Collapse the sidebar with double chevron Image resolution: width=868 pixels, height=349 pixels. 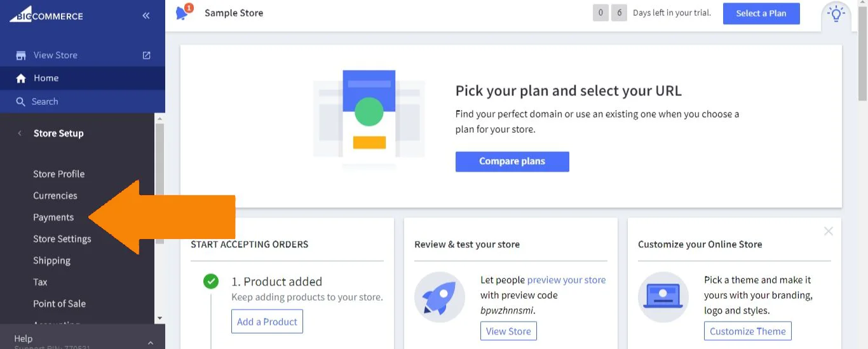pyautogui.click(x=146, y=15)
